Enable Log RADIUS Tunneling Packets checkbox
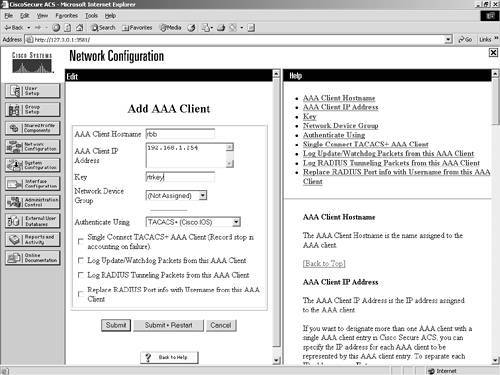The image size is (500, 375). pyautogui.click(x=80, y=275)
